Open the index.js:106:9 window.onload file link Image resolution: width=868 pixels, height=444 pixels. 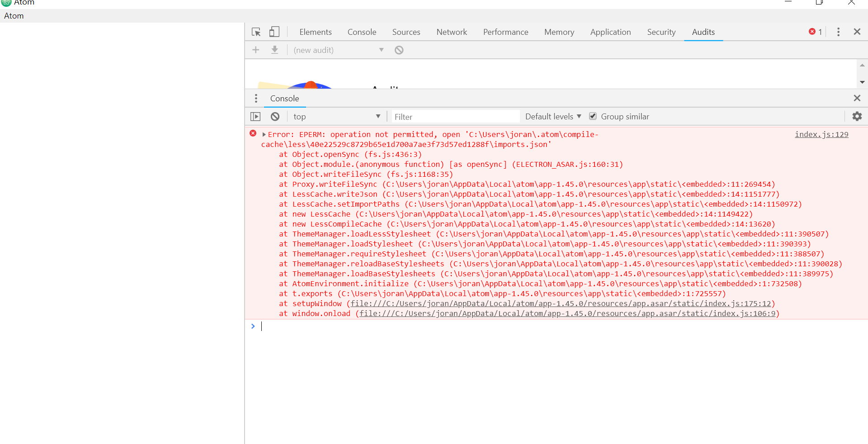tap(567, 314)
